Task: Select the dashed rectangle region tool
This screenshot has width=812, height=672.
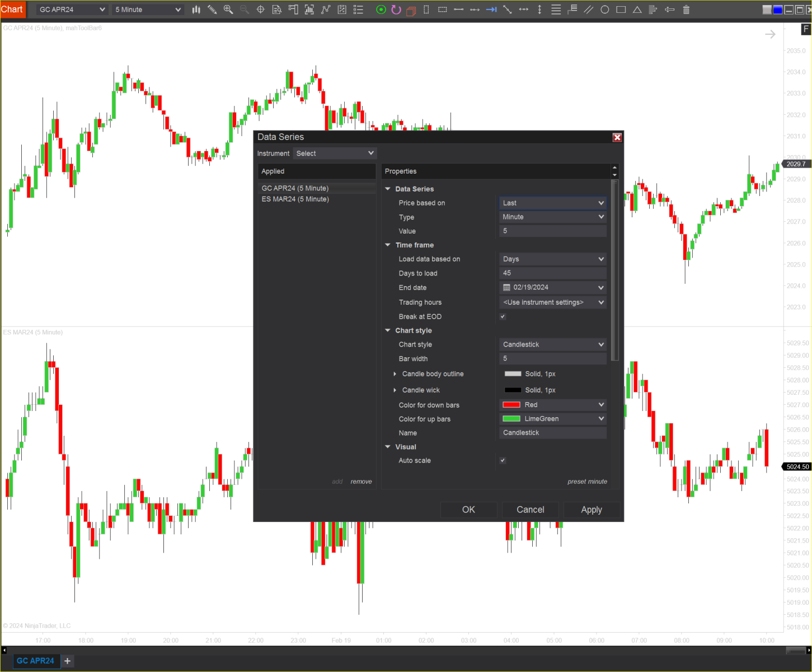Action: tap(443, 10)
